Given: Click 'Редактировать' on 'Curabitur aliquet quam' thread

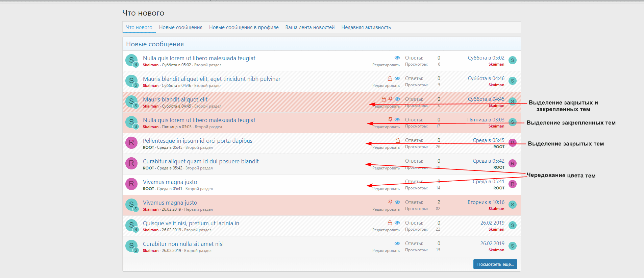Looking at the screenshot, I should (386, 168).
